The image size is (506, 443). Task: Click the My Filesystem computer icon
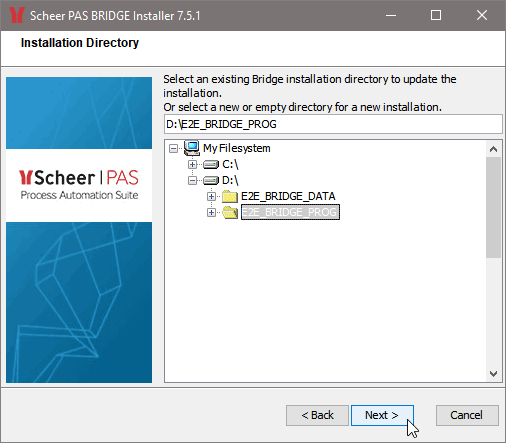192,148
